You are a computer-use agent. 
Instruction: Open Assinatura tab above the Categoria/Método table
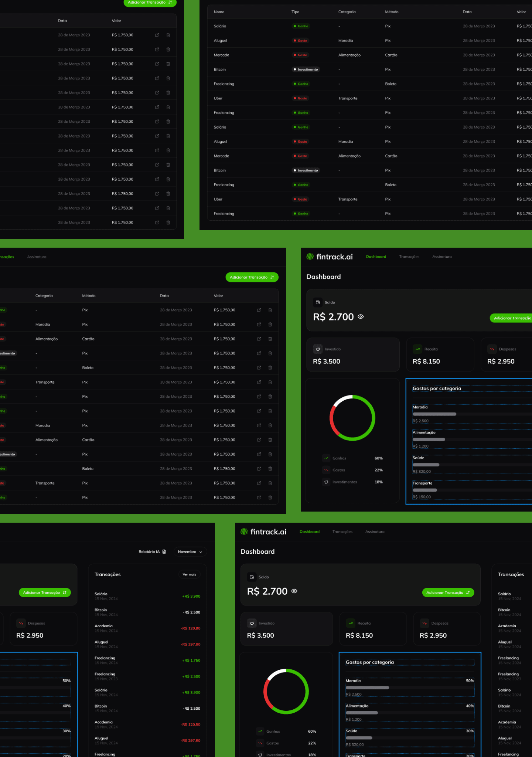click(37, 257)
